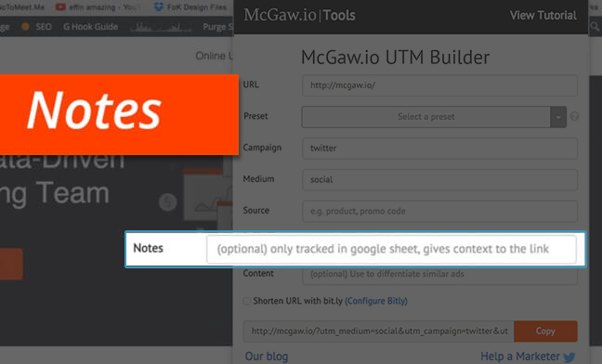Enable Shorten URL with bit.ly checkbox

pyautogui.click(x=247, y=301)
